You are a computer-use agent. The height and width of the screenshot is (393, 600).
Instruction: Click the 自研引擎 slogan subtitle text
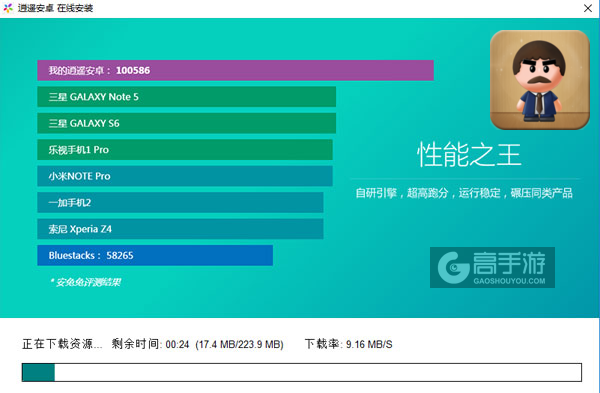coord(464,193)
